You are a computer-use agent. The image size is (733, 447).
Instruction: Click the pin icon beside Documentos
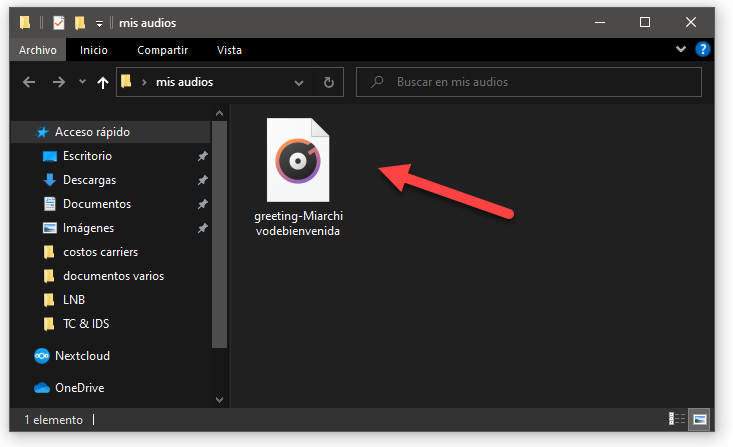click(202, 204)
